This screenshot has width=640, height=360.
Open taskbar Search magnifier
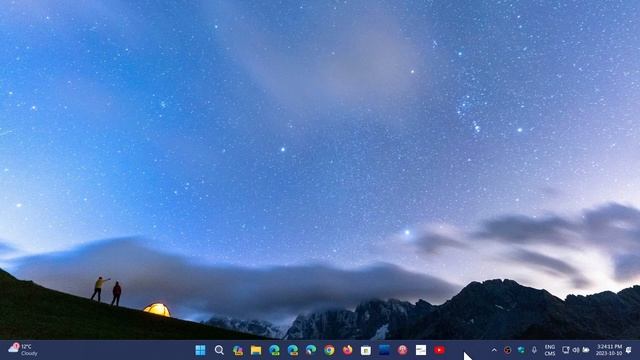pyautogui.click(x=219, y=350)
